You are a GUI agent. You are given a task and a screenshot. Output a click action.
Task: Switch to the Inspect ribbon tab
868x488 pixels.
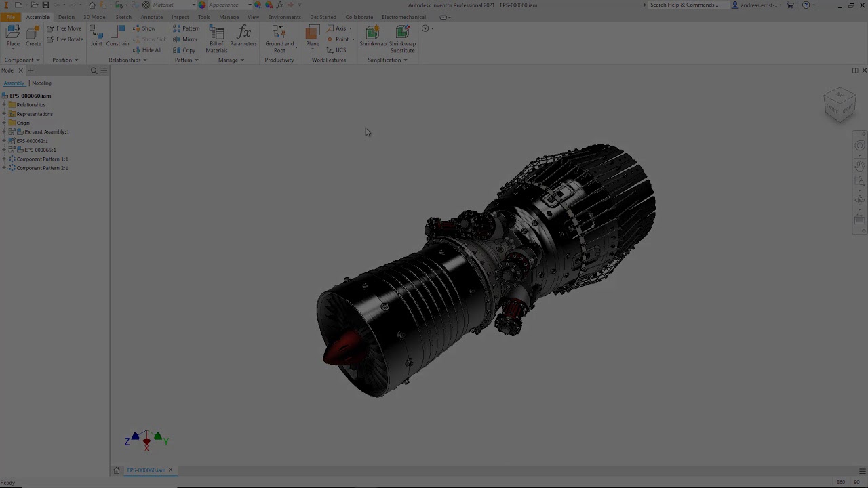point(180,17)
